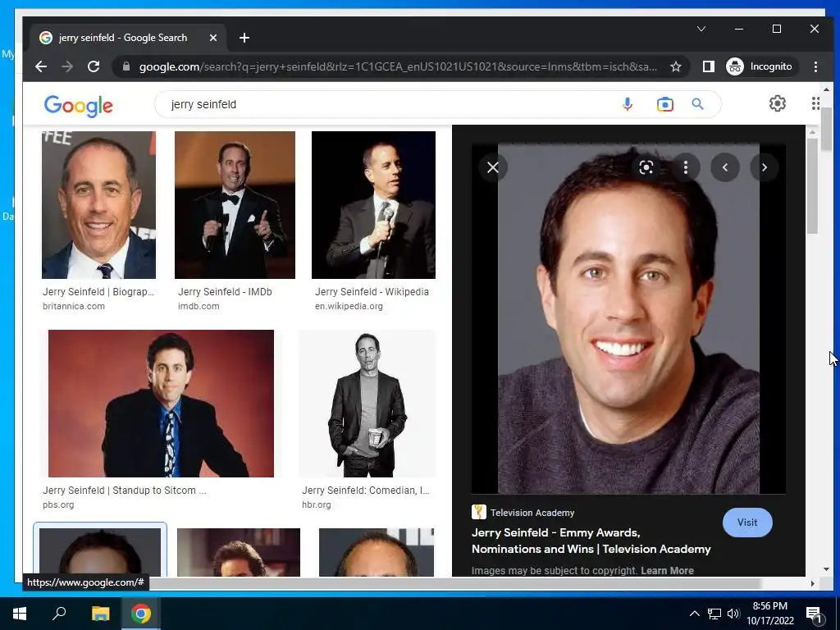Screen dimensions: 840x630
Task: Click the Jerry Seinfeld - Wikipedia caption
Action: [372, 292]
